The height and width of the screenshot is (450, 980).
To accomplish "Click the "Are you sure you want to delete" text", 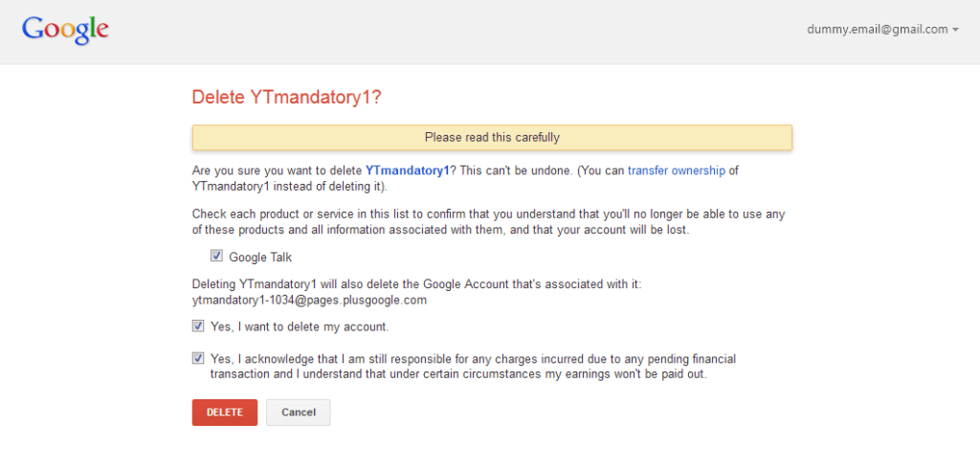I will 278,171.
